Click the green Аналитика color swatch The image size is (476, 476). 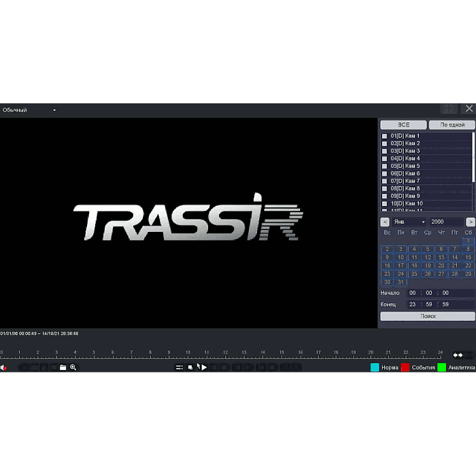442,367
